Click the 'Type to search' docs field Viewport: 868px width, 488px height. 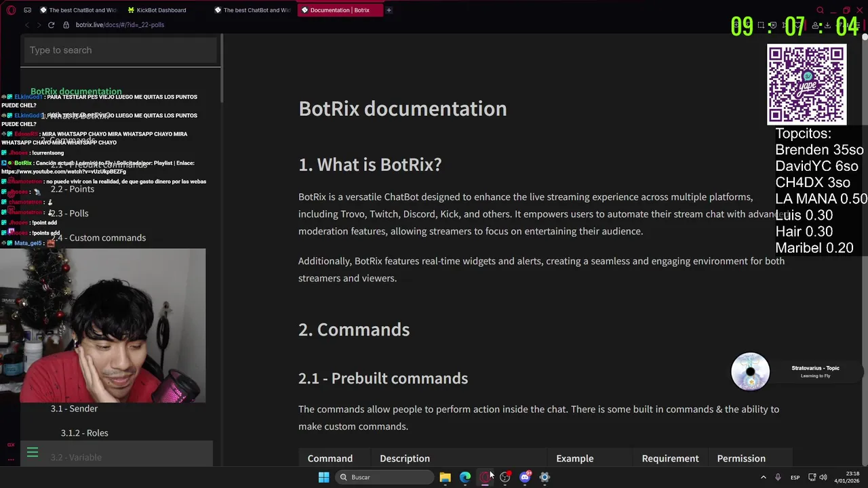coord(121,50)
